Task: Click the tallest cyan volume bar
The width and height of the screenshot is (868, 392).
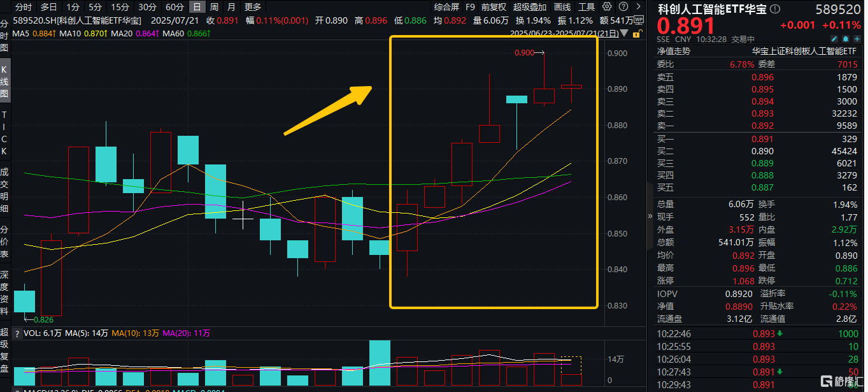Action: click(x=380, y=363)
